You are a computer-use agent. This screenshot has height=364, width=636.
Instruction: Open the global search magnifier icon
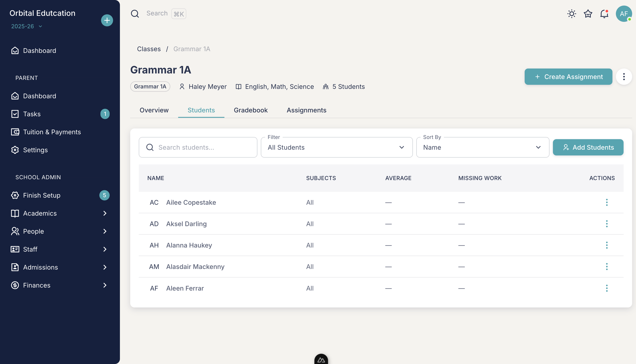click(x=135, y=14)
